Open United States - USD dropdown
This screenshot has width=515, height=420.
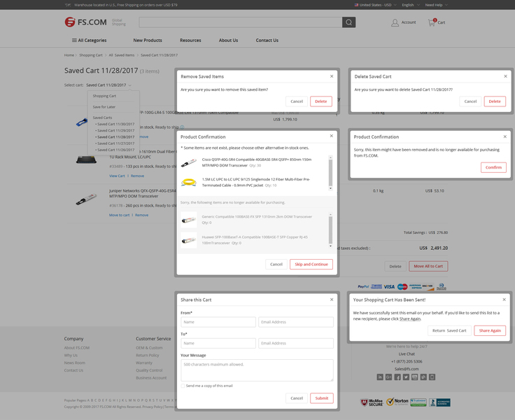pyautogui.click(x=376, y=5)
